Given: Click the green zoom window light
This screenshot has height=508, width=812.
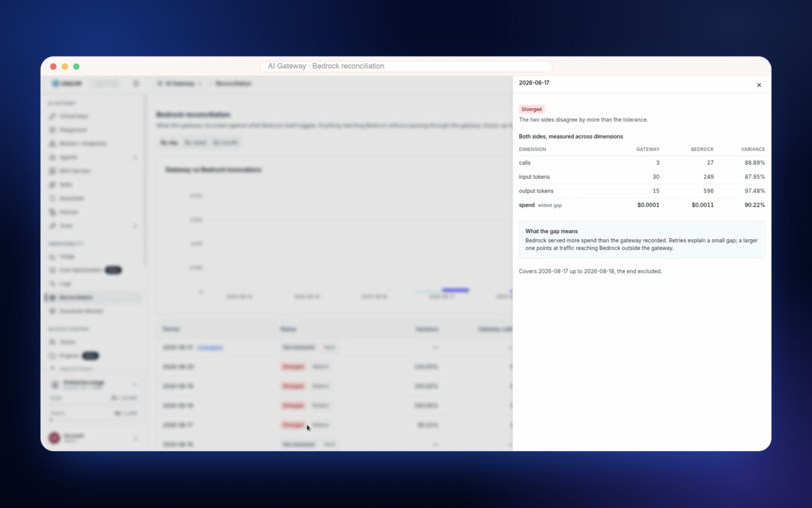Looking at the screenshot, I should pos(76,67).
